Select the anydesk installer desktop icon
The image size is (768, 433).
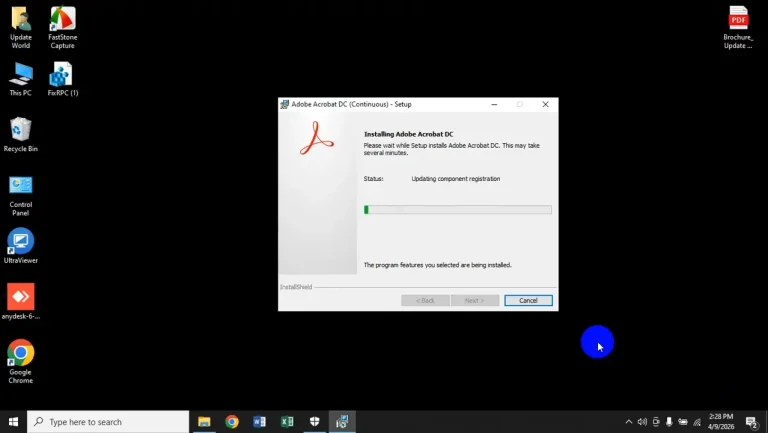click(21, 302)
